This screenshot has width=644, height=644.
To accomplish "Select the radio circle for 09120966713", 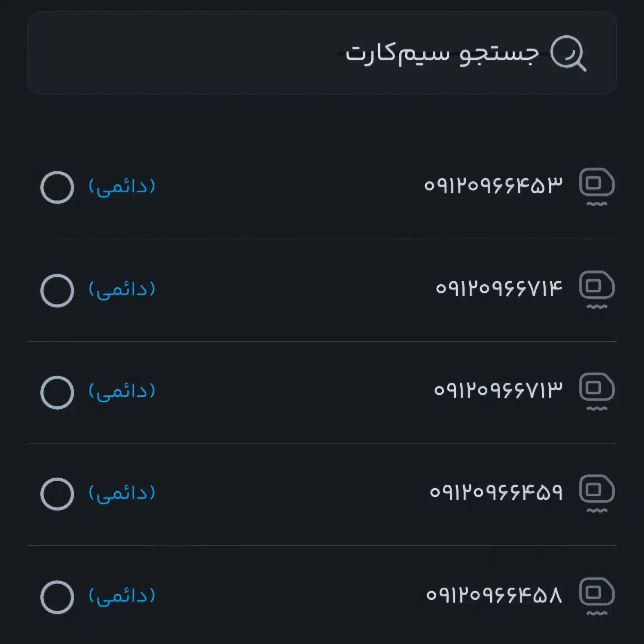I will (57, 392).
